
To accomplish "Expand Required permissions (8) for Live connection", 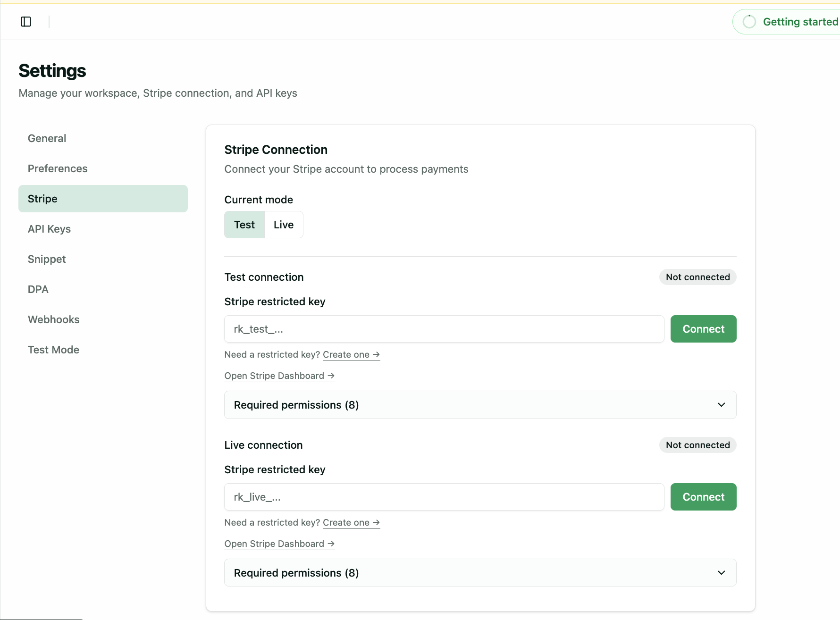I will pyautogui.click(x=480, y=573).
